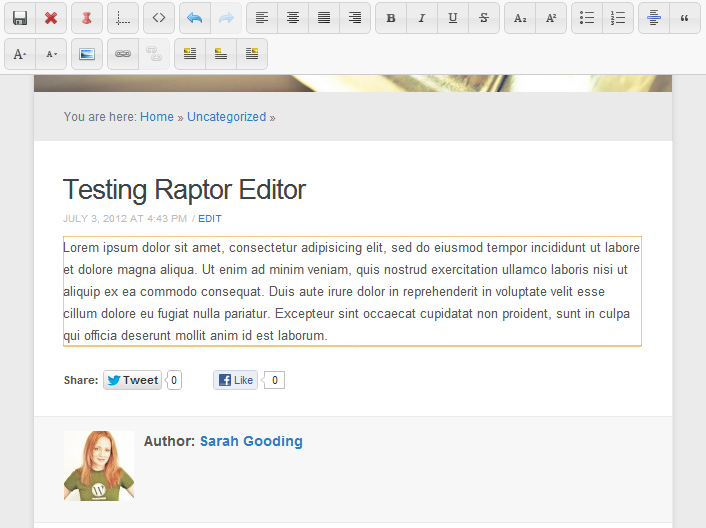Click the red pin dock toolbar icon
The width and height of the screenshot is (706, 528).
pyautogui.click(x=87, y=18)
